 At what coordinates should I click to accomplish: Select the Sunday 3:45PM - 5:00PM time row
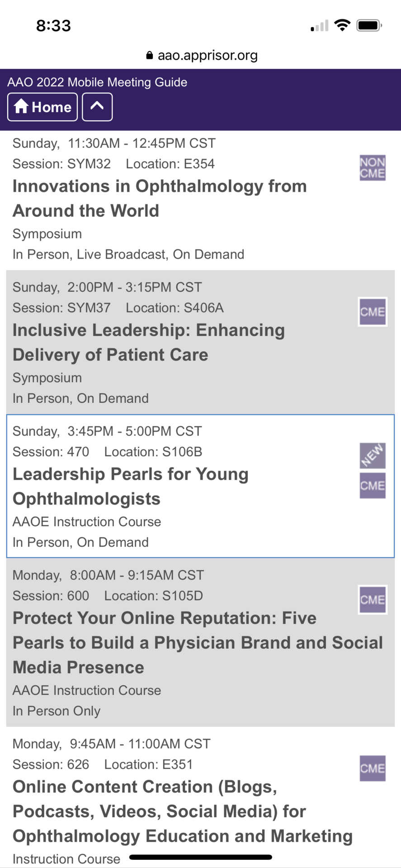tap(107, 431)
